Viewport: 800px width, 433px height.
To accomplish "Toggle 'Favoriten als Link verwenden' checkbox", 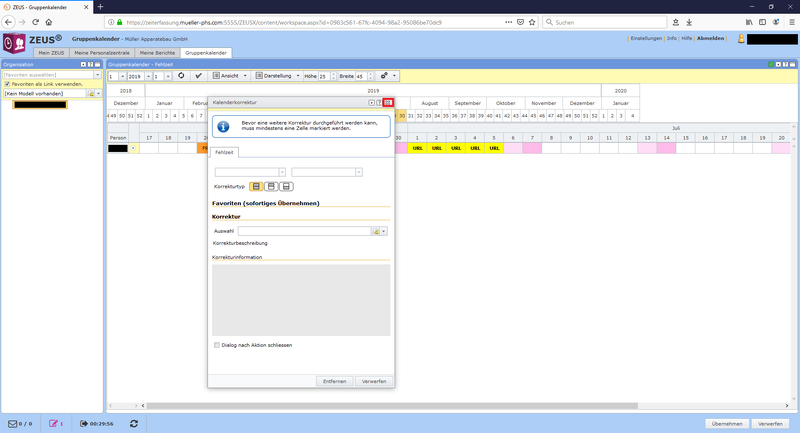I will point(7,84).
